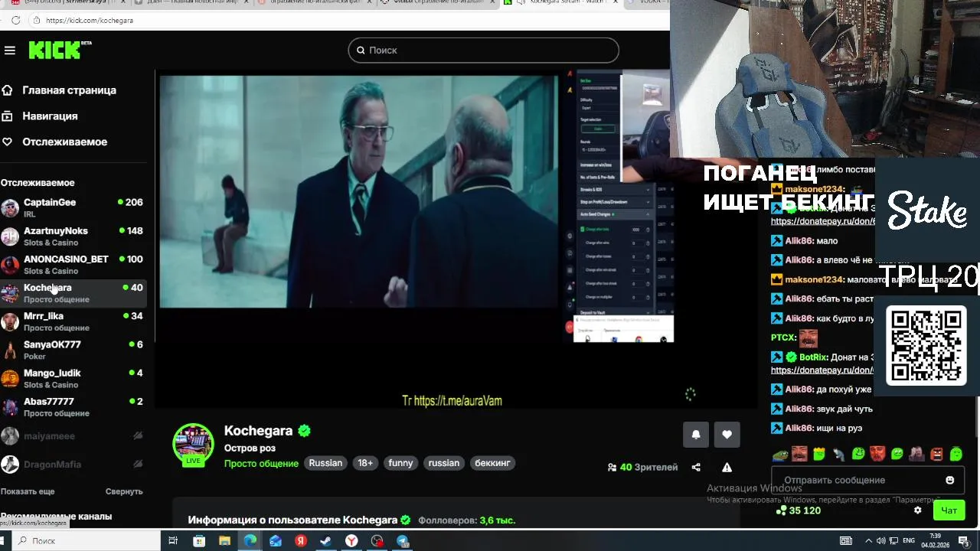The height and width of the screenshot is (551, 980).
Task: Click the search magnifier icon
Action: [361, 51]
